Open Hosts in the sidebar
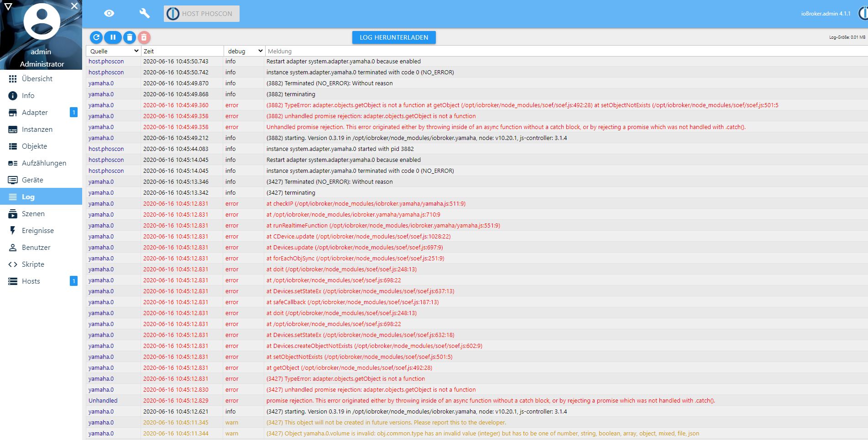Image resolution: width=868 pixels, height=440 pixels. 41,281
